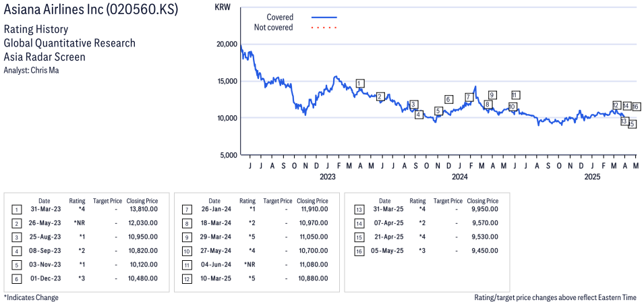Click the Asiana Airlines Inc (020560.KS) title
This screenshot has height=302, width=644.
click(x=91, y=10)
